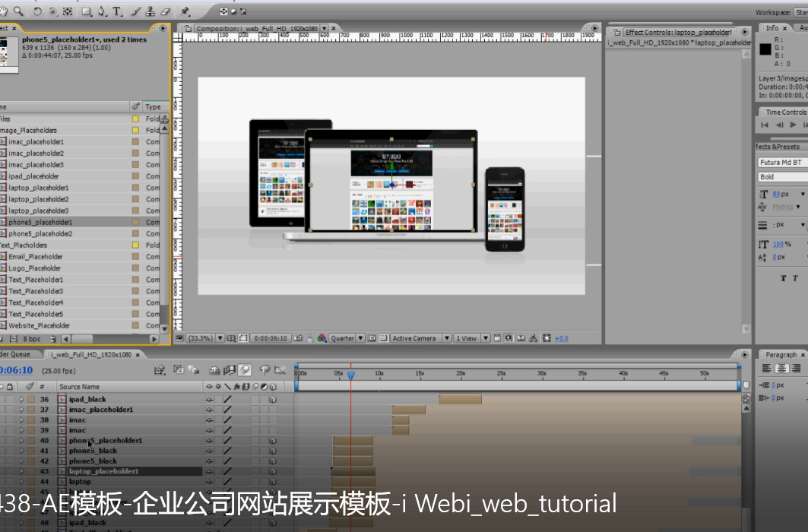Image resolution: width=808 pixels, height=532 pixels.
Task: Toggle Hide Shy Layers switch in timeline
Action: [x=214, y=370]
